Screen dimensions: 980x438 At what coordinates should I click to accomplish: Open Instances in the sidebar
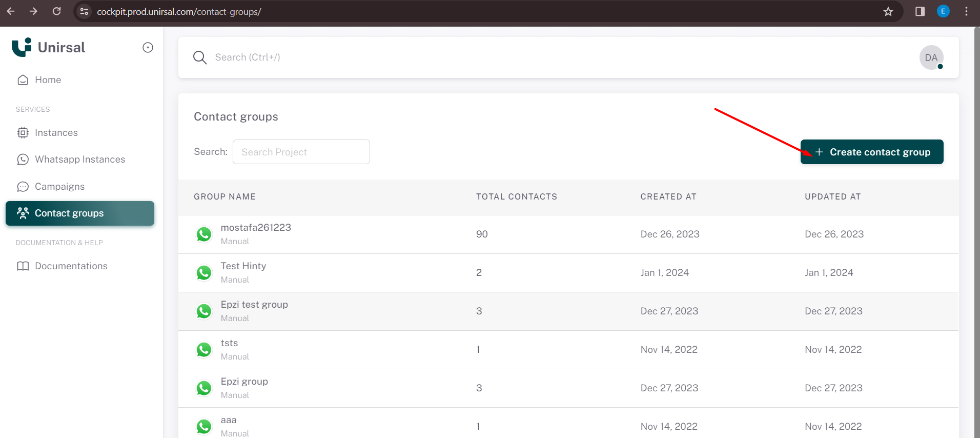[x=80, y=133]
